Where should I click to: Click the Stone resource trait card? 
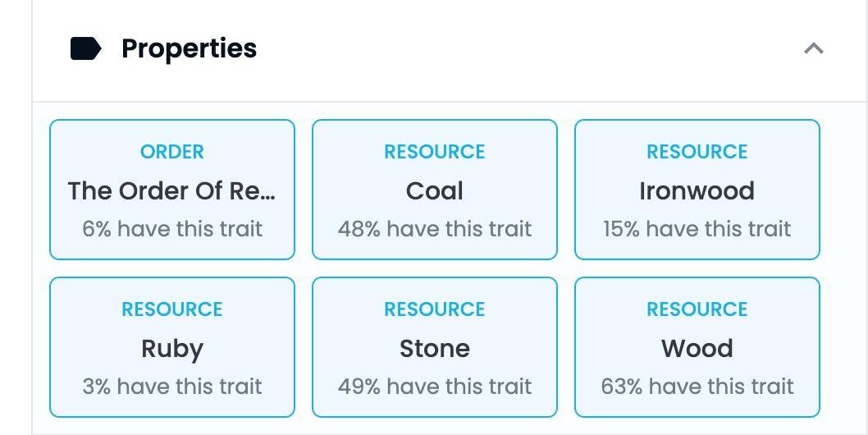point(435,347)
